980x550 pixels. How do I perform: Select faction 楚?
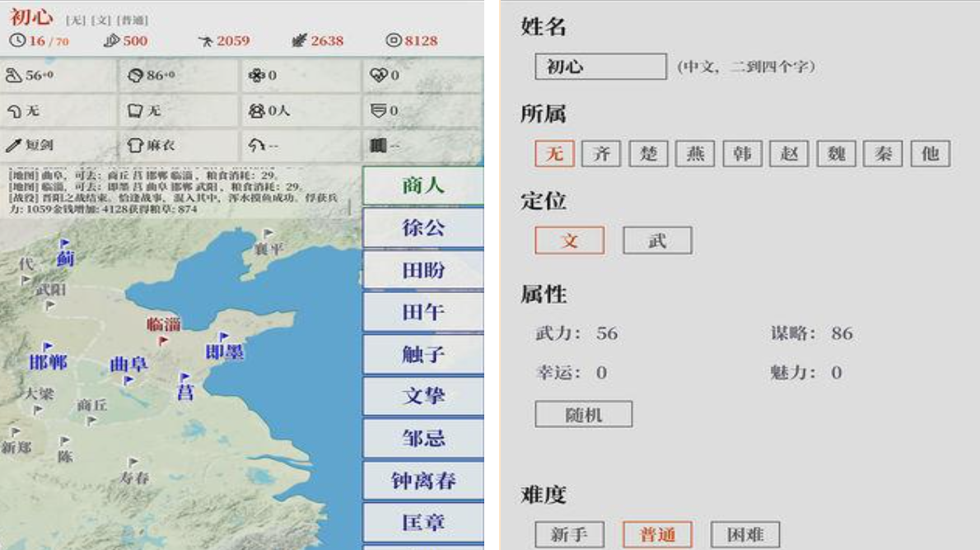(649, 153)
